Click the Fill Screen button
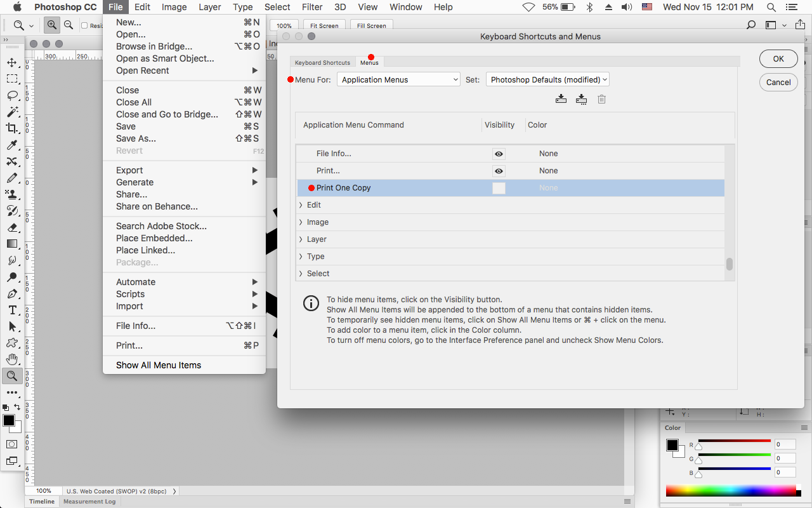 [x=371, y=25]
